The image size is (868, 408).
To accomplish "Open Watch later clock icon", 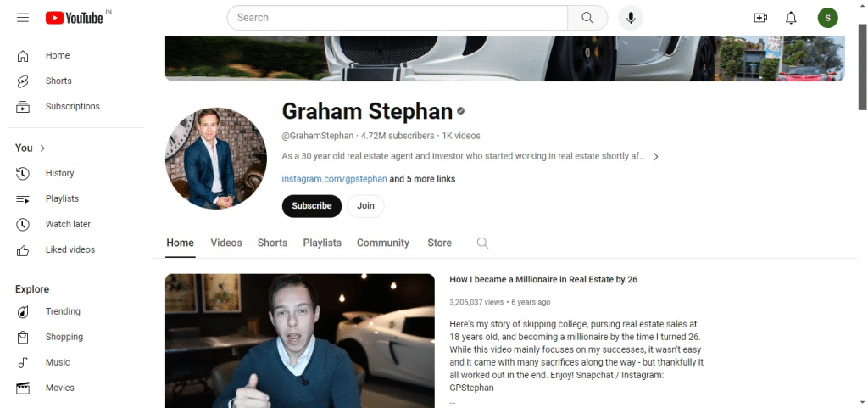I will pyautogui.click(x=23, y=224).
